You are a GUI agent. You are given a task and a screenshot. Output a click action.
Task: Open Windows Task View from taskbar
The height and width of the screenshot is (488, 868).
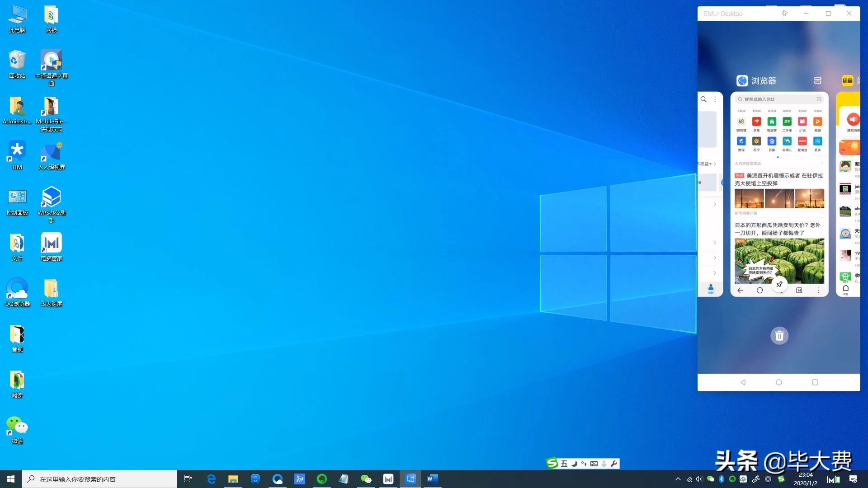(x=188, y=479)
